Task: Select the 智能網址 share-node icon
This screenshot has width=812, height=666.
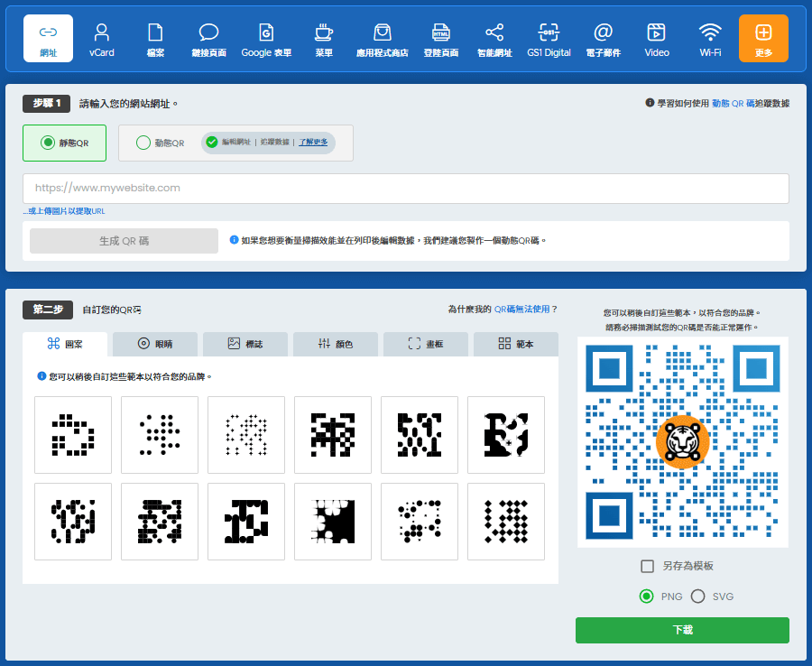Action: point(494,38)
